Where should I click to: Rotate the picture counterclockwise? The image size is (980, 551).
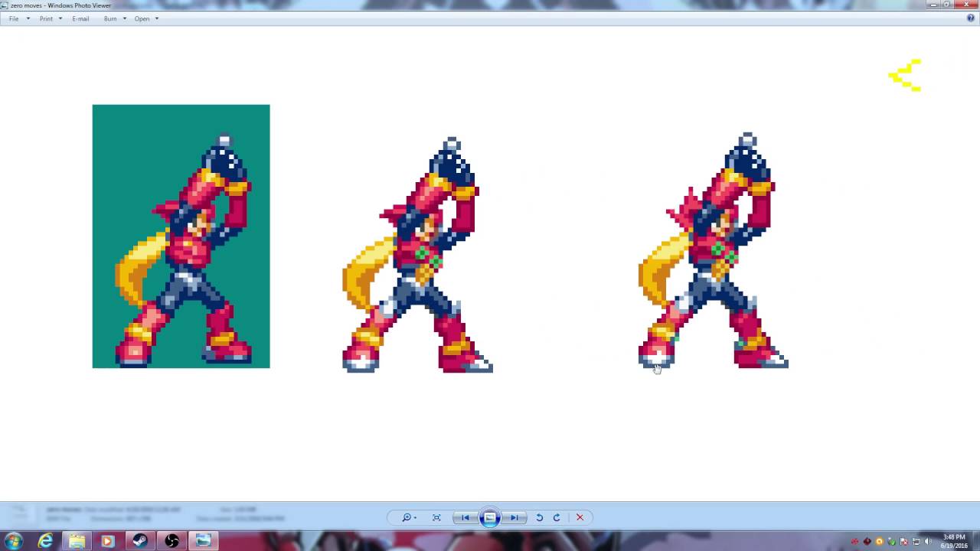tap(539, 517)
